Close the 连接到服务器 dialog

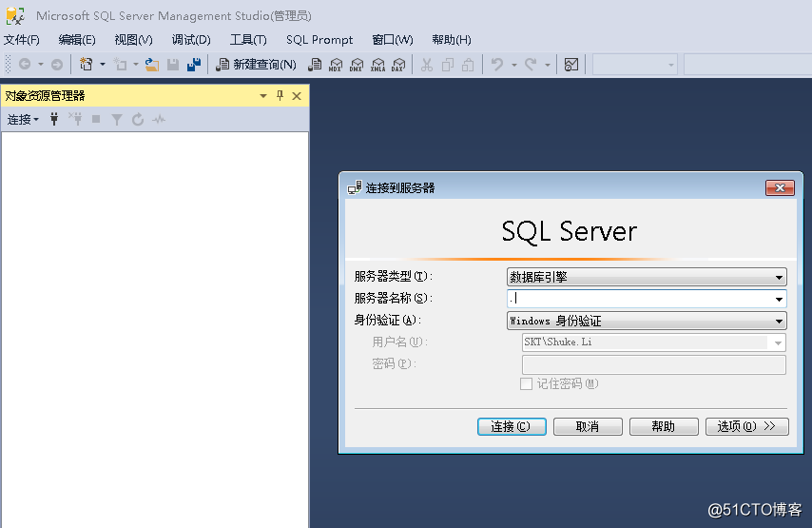[x=780, y=187]
